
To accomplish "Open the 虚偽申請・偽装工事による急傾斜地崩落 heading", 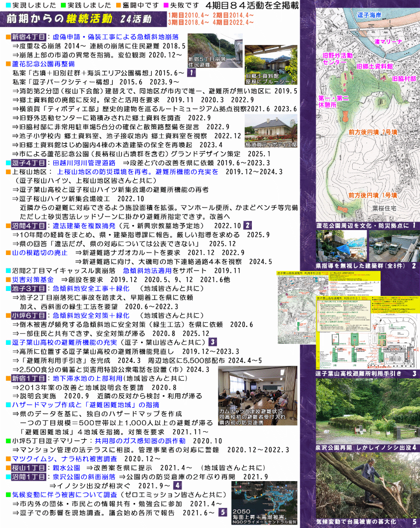I will pos(116,37).
